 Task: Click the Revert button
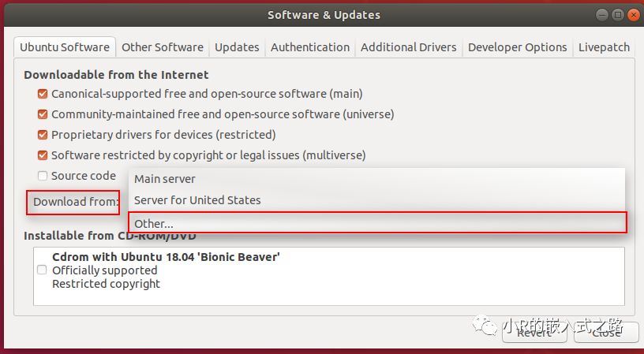point(534,332)
